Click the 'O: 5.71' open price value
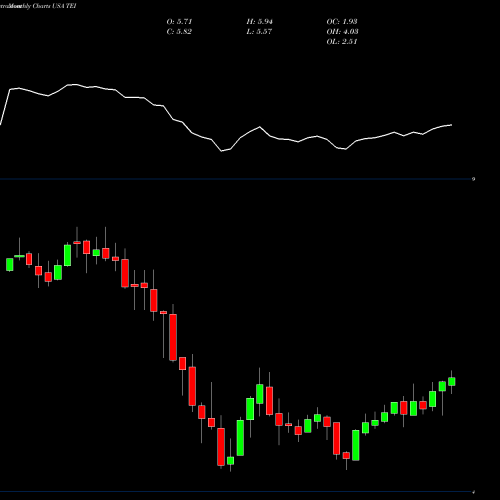The width and height of the screenshot is (500, 500). pos(179,22)
